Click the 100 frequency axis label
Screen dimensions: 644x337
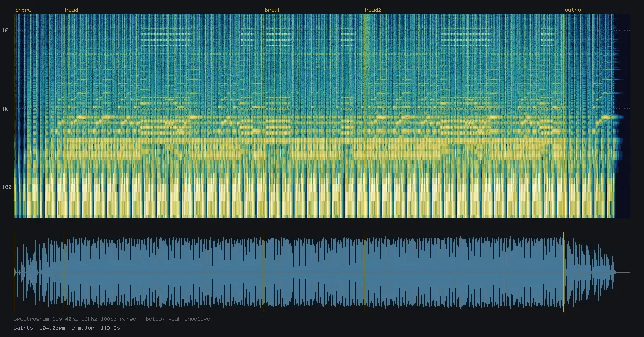tap(7, 187)
